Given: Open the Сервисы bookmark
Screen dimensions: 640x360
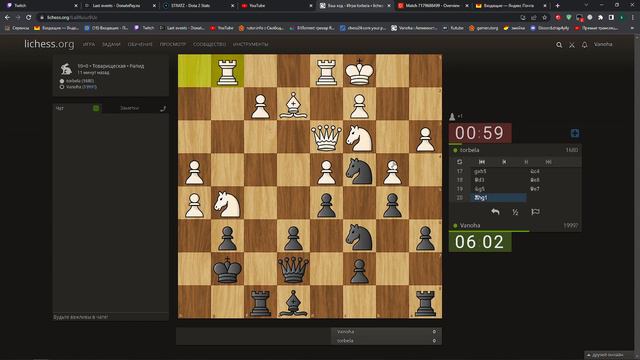Looking at the screenshot, I should click(x=17, y=28).
